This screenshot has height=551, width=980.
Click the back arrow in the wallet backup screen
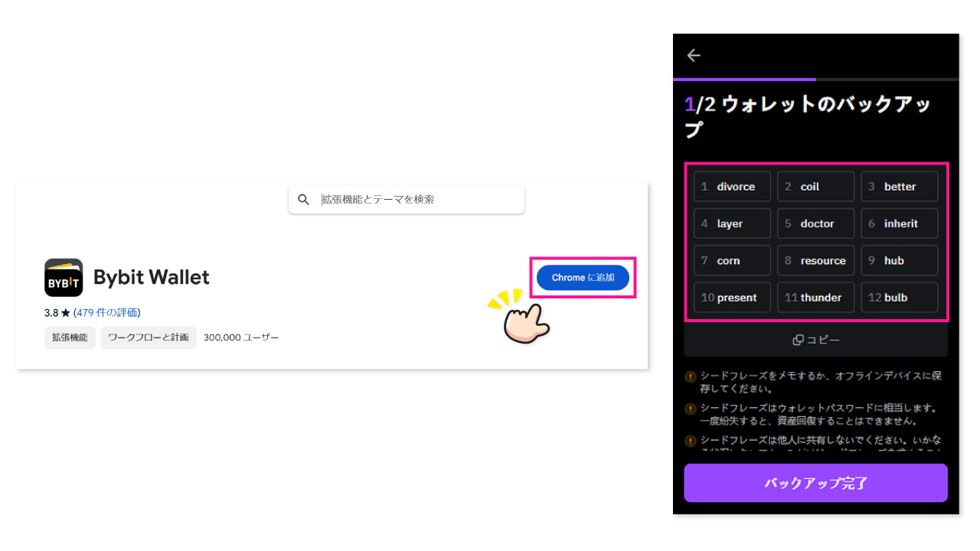[x=694, y=55]
